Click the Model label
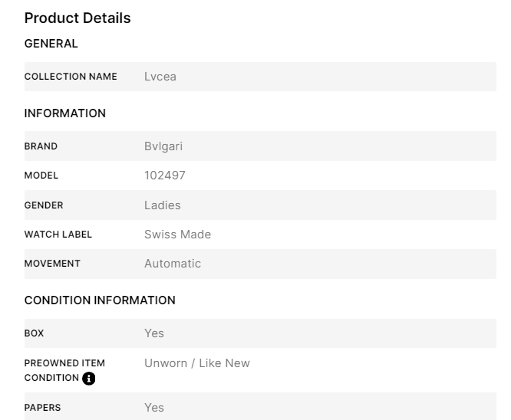Viewport: 511px width, 420px height. (41, 176)
